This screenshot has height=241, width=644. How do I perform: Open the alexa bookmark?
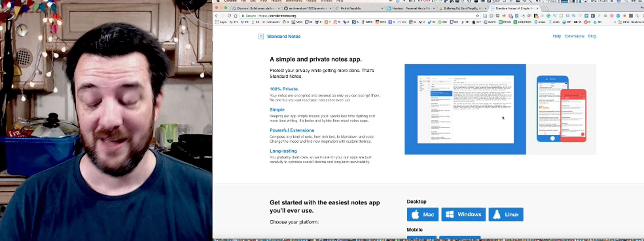click(540, 22)
